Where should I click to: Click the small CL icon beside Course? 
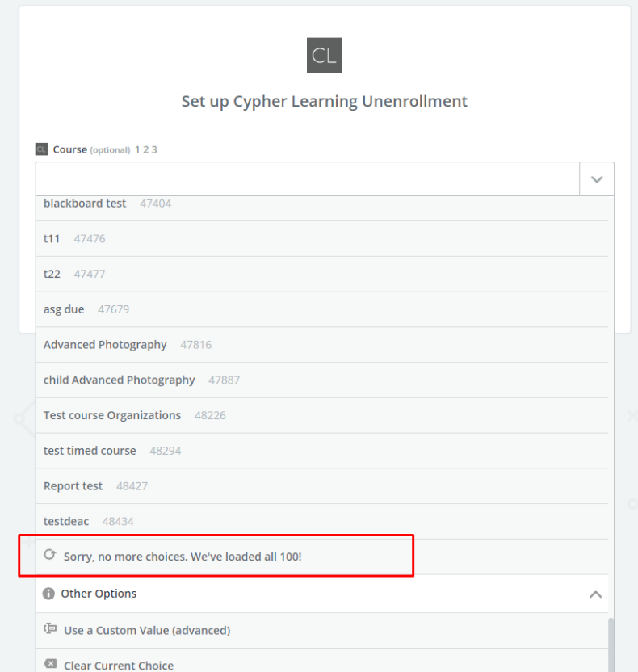point(41,149)
